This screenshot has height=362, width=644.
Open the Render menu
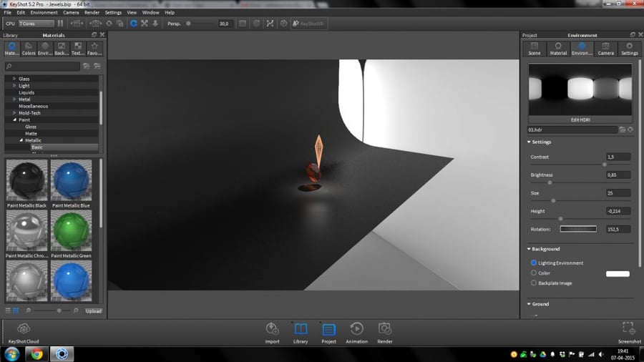pos(92,12)
